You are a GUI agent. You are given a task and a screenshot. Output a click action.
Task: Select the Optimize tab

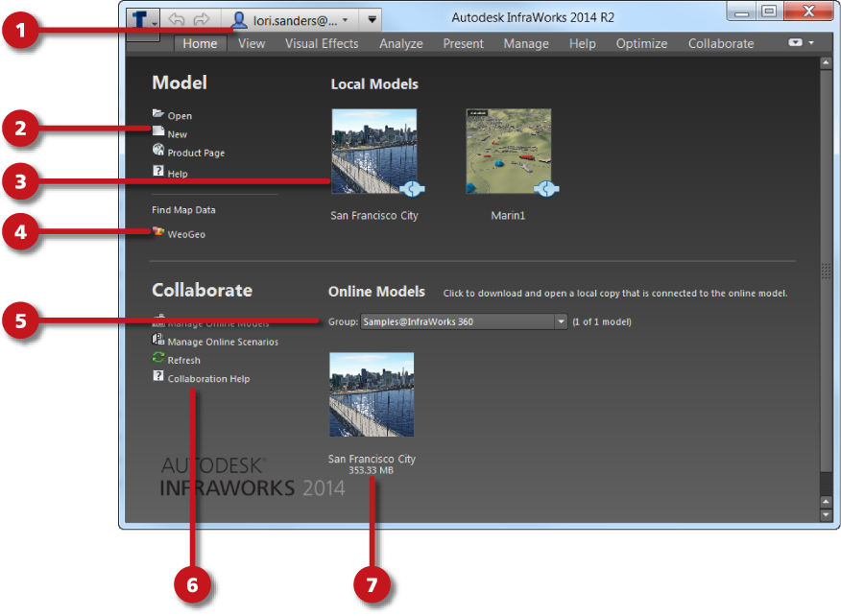pos(641,43)
